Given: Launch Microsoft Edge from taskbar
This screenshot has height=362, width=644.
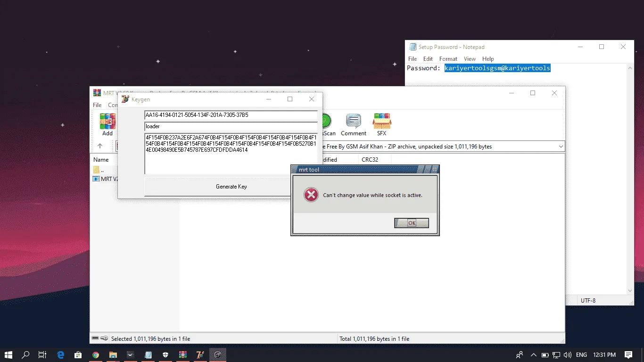Looking at the screenshot, I should (x=61, y=354).
